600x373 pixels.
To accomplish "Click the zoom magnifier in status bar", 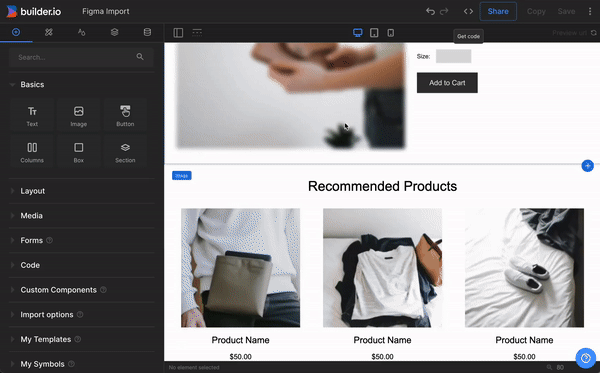I will click(x=549, y=367).
